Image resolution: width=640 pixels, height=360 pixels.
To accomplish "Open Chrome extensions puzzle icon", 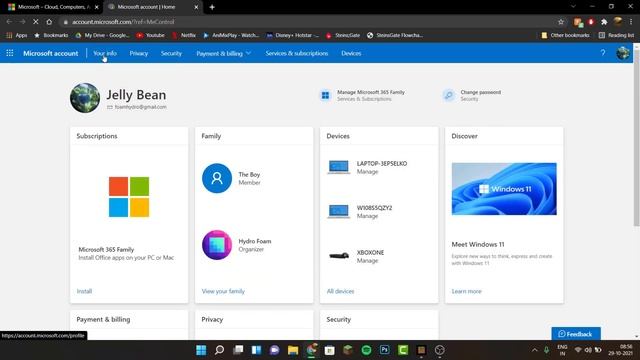I will (604, 22).
